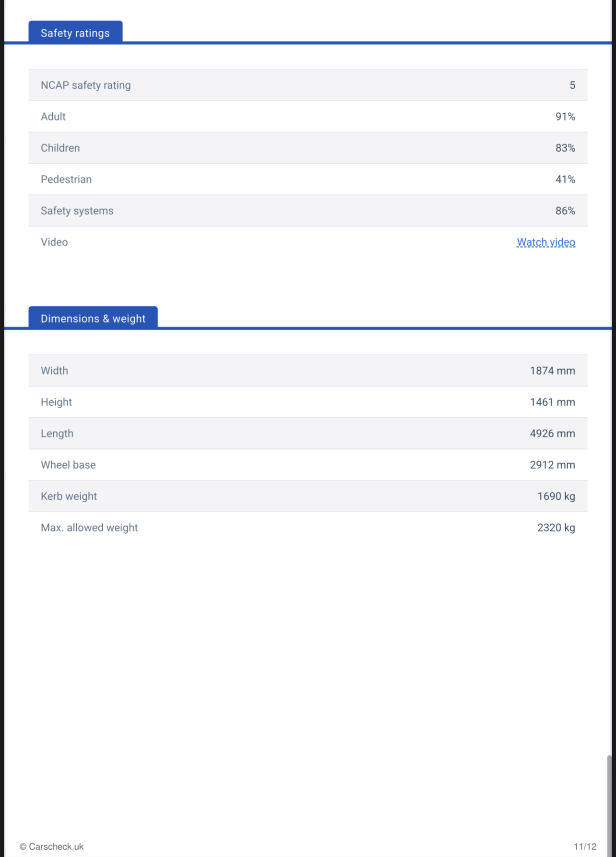Click the NCAP rating value 5
The height and width of the screenshot is (857, 616).
point(572,85)
